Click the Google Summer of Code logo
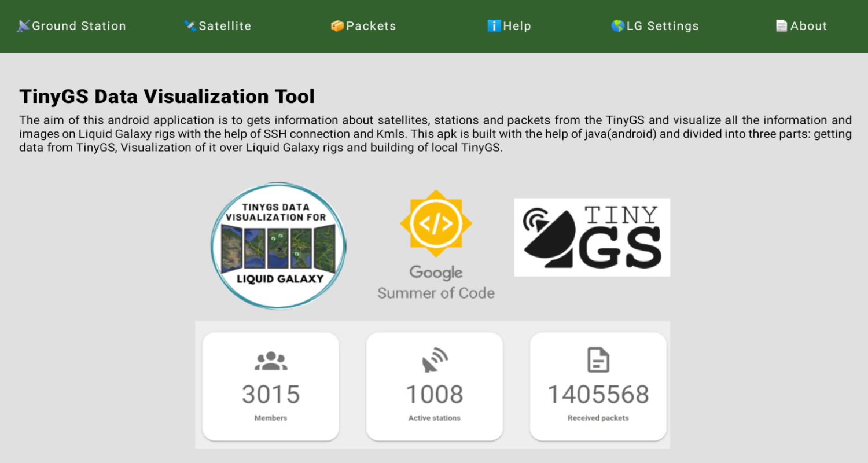 click(436, 245)
